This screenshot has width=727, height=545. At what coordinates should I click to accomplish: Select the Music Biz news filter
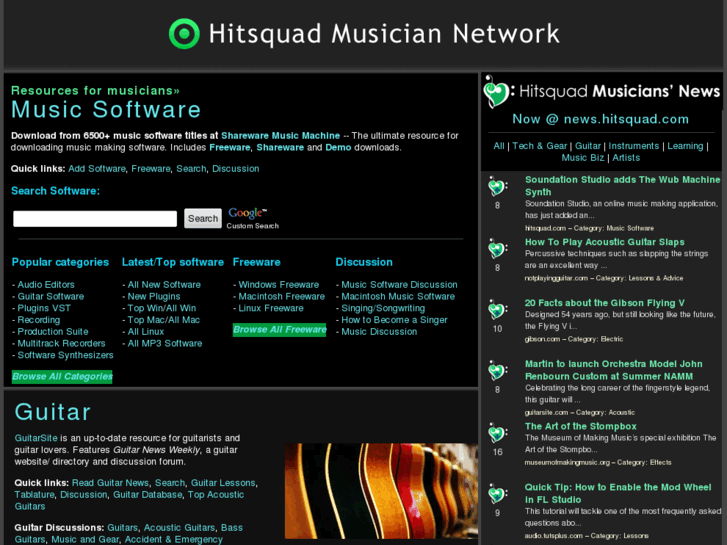point(583,158)
